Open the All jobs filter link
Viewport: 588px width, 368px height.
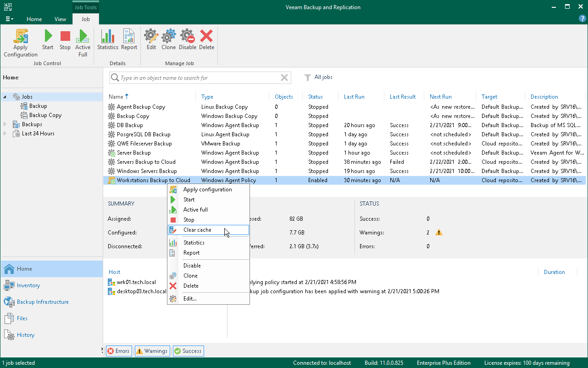coord(323,77)
